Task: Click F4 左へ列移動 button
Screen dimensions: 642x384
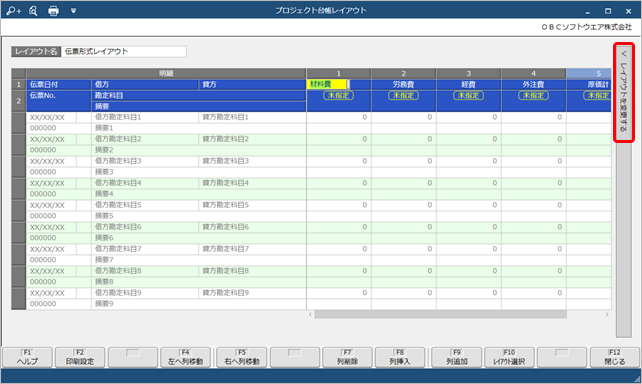Action: pos(185,357)
